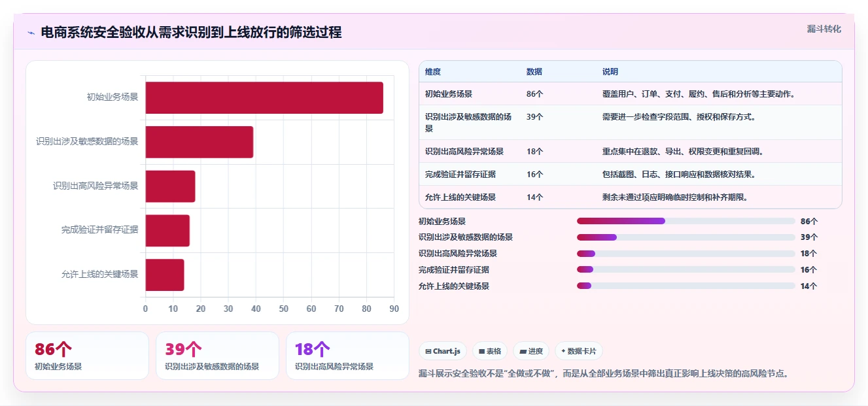Click the x-axis tick value 90
Screen dimensions: 868x406
tap(394, 309)
